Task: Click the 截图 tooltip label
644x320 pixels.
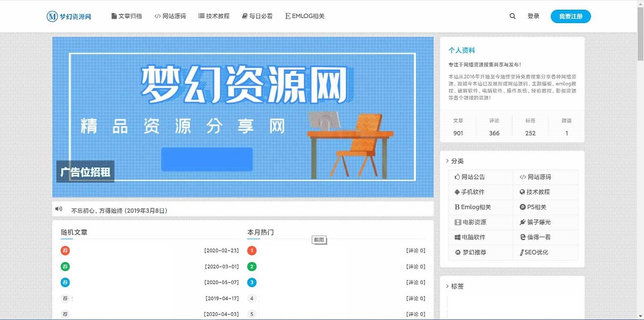Action: pos(319,240)
